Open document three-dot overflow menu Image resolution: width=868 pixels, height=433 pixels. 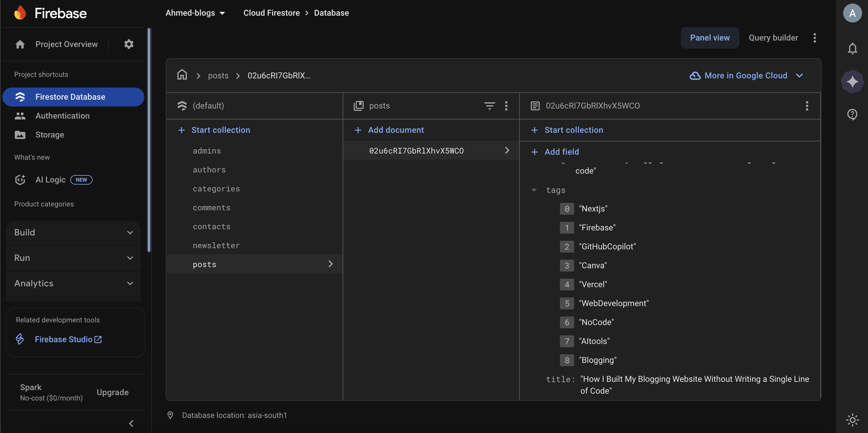coord(807,106)
